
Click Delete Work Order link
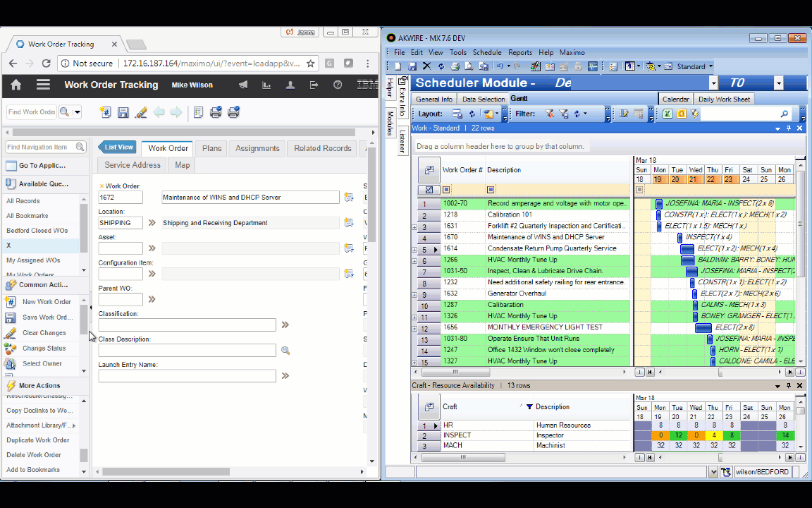coord(34,455)
